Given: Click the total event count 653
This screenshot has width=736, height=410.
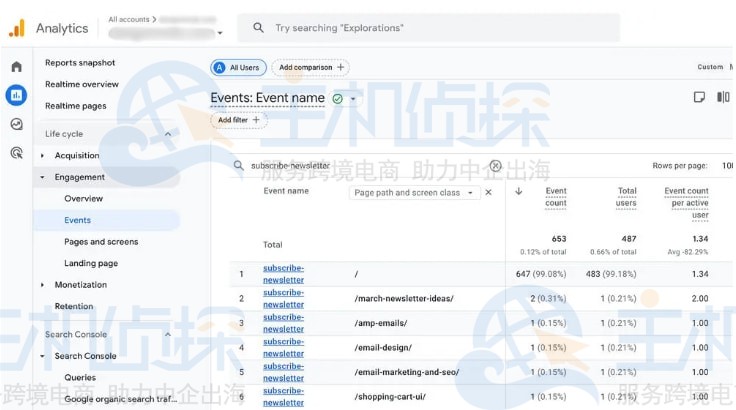Looking at the screenshot, I should coord(559,239).
